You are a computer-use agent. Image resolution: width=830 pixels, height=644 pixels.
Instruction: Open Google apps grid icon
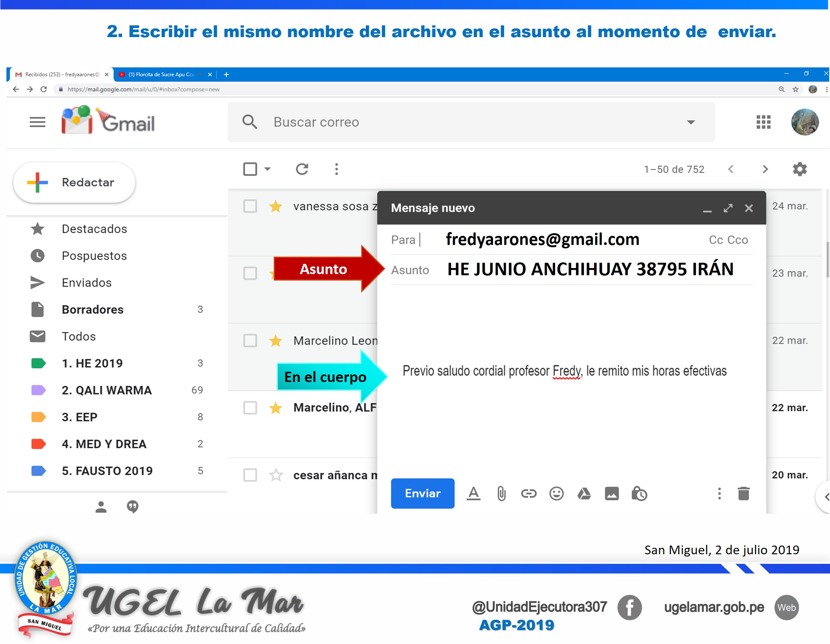[x=763, y=122]
